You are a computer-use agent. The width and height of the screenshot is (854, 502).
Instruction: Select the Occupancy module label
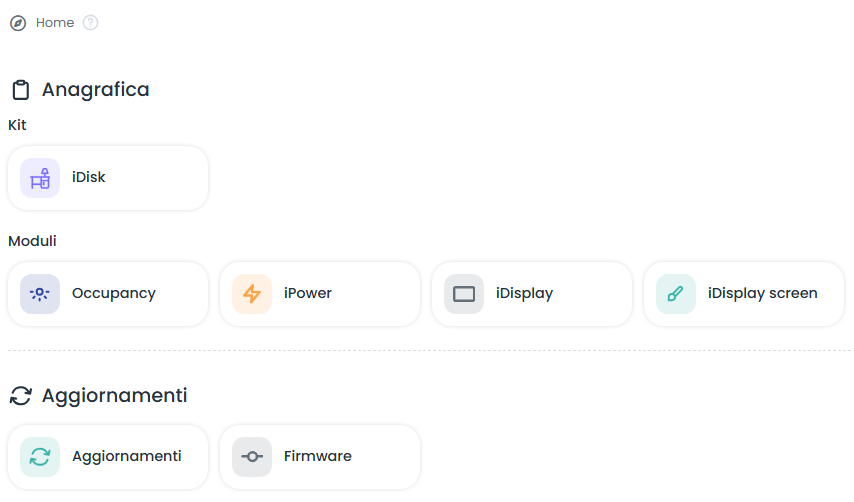[114, 294]
